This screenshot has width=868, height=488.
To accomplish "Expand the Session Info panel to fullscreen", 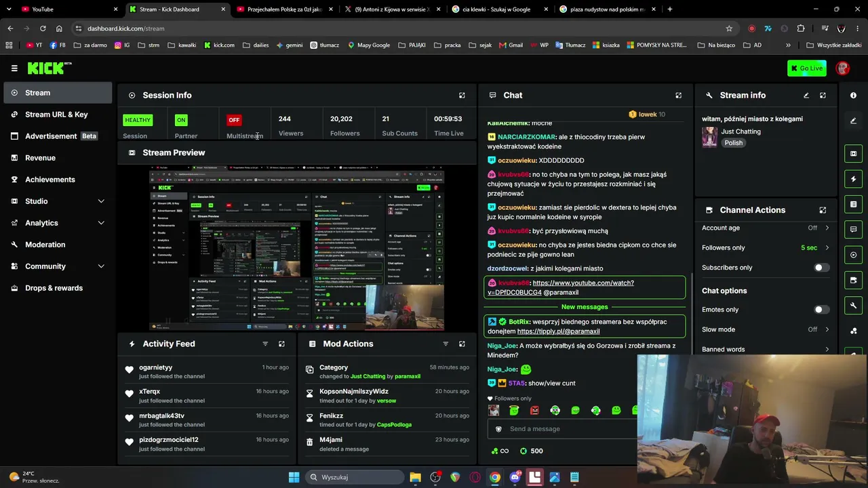I will 462,96.
